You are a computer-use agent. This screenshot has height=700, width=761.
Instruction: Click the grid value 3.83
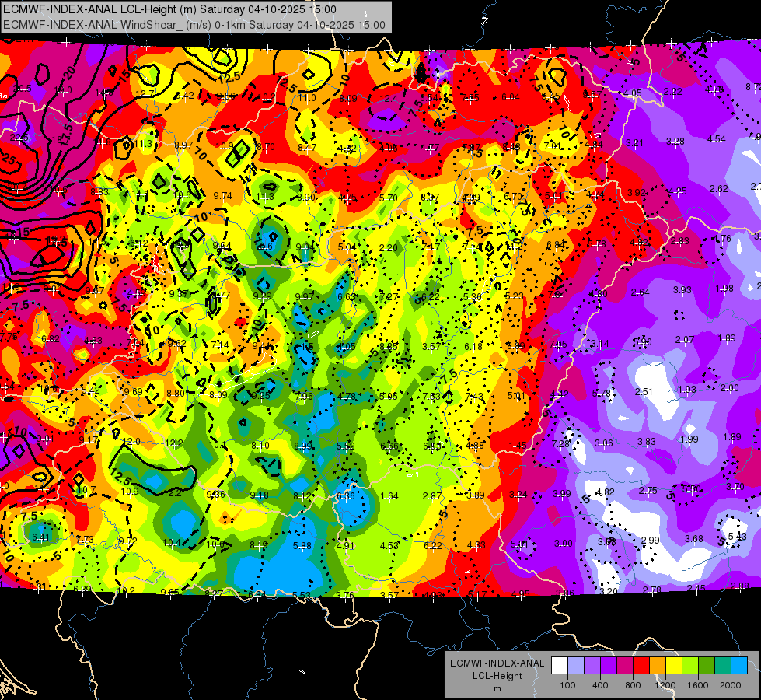[x=647, y=441]
